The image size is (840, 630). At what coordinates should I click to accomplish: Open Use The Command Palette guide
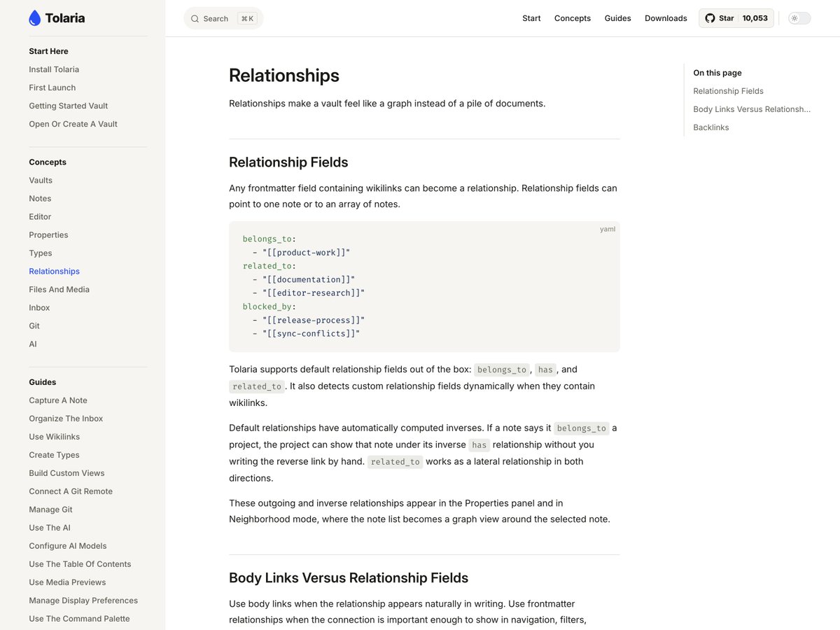tap(79, 619)
